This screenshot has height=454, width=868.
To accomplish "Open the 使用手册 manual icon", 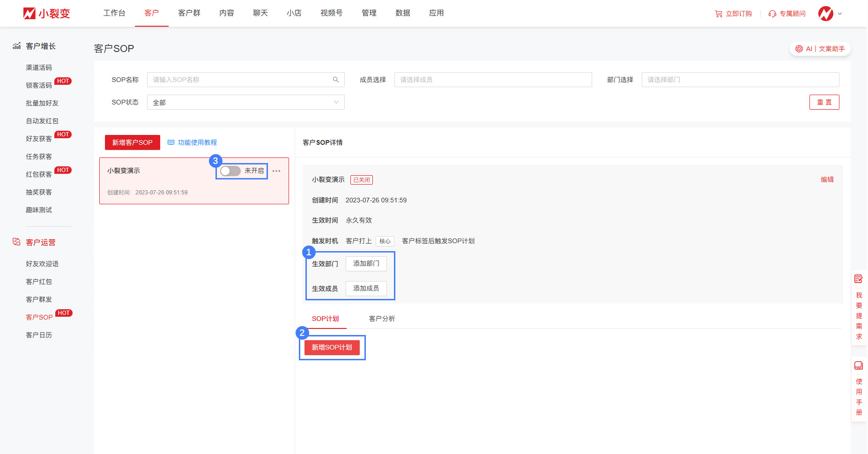I will pos(858,365).
